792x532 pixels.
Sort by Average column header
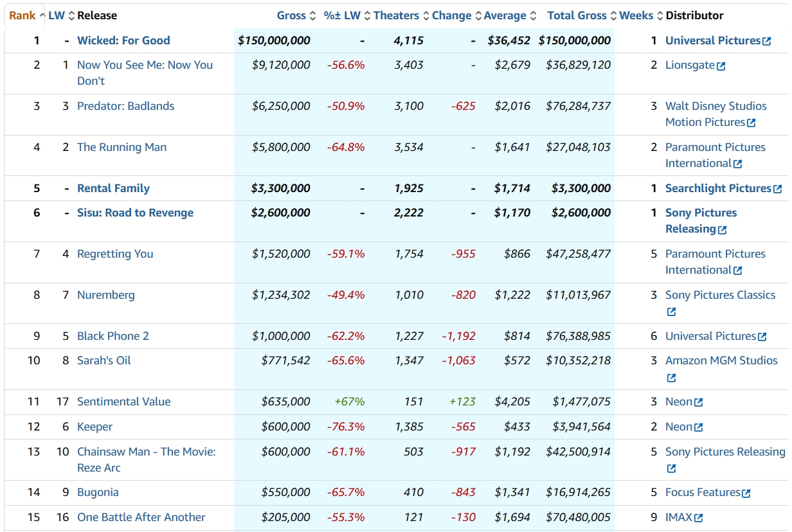coord(505,15)
